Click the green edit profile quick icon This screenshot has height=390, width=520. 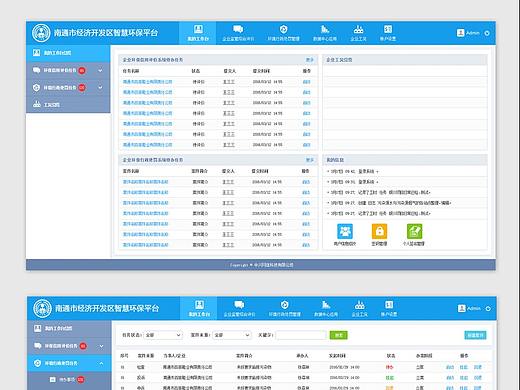[x=414, y=231]
